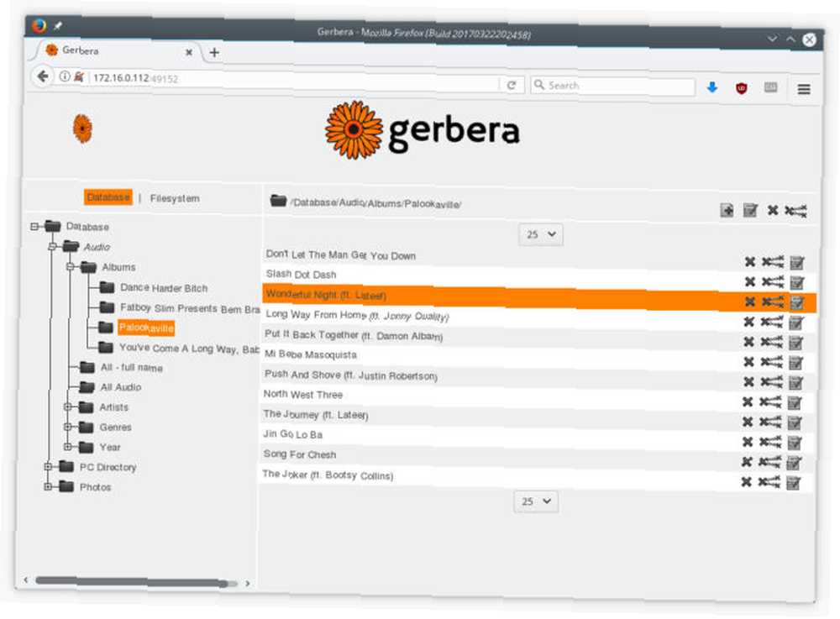Click the small gerbera flower home icon

(82, 129)
